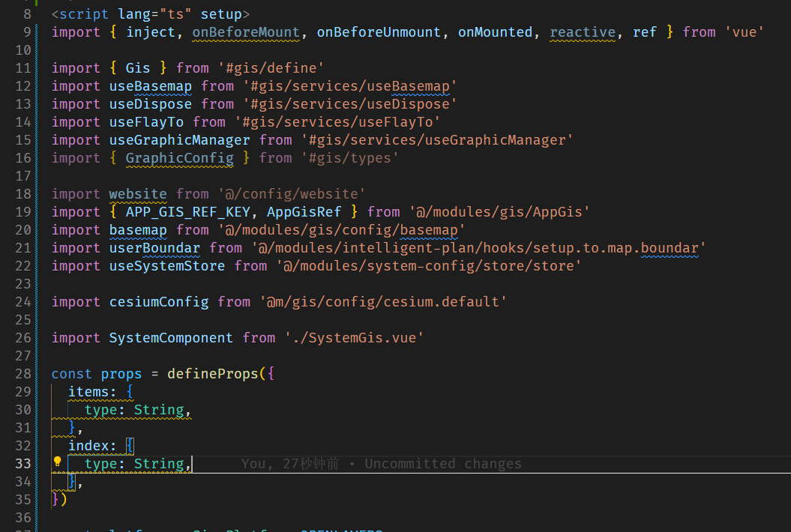This screenshot has height=532, width=791.
Task: Click 'onMounted' in the vue import
Action: click(x=496, y=32)
